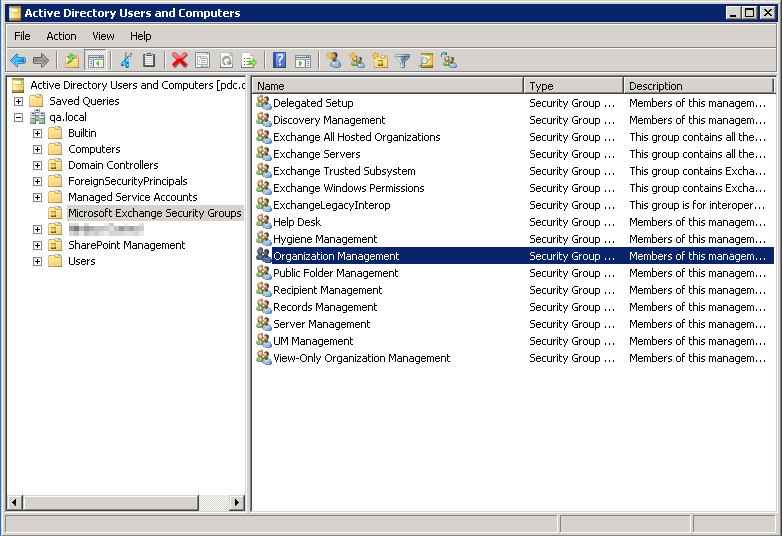Select the ExchangeLegacyInterop group

(x=332, y=205)
